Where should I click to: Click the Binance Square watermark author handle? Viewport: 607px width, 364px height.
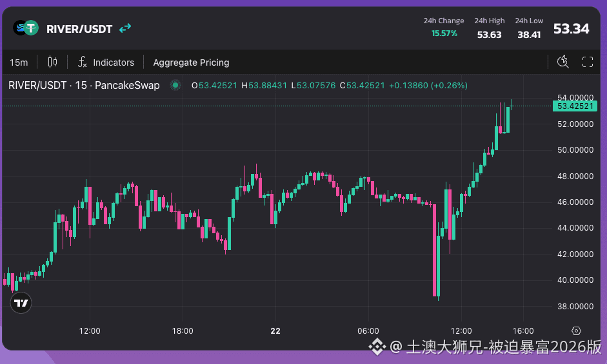pyautogui.click(x=495, y=348)
